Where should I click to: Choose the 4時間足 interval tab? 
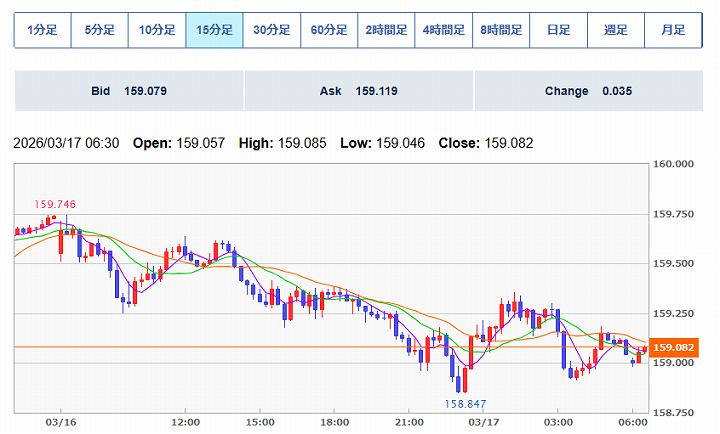point(444,30)
